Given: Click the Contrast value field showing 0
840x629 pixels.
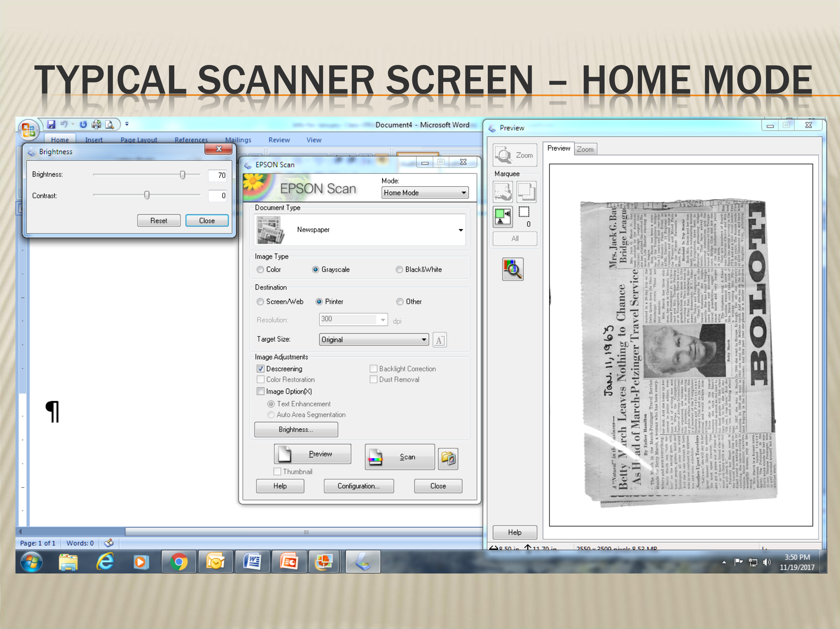Looking at the screenshot, I should (x=218, y=195).
